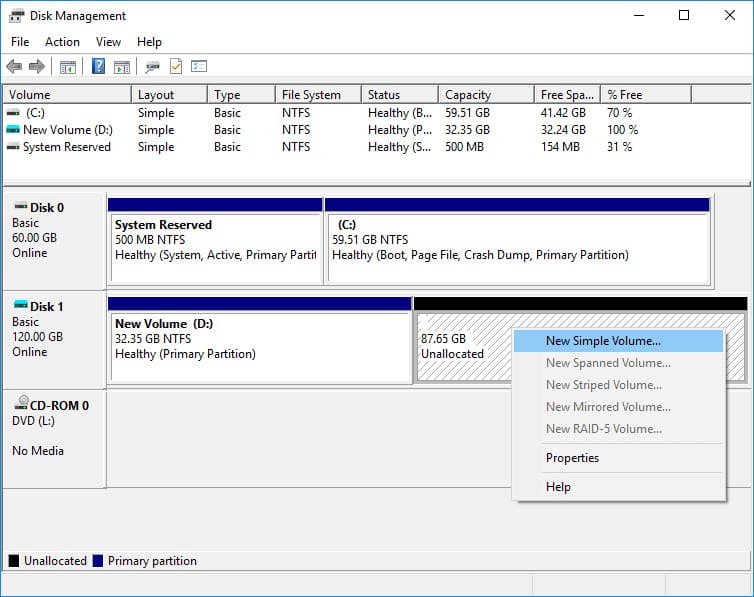Image resolution: width=754 pixels, height=597 pixels.
Task: Click the checkmark Properties toolbar icon
Action: tap(176, 67)
